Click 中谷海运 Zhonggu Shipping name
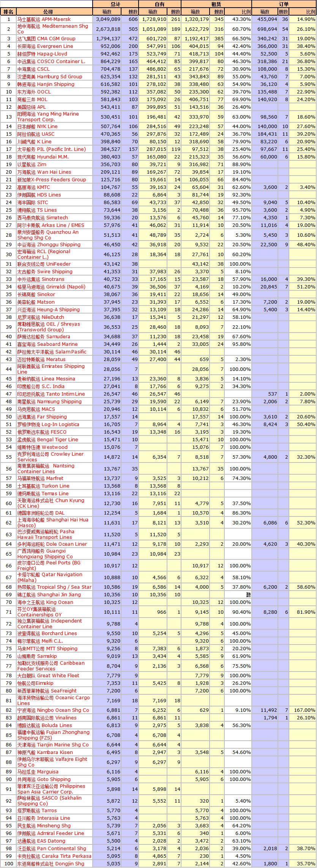 pos(49,244)
